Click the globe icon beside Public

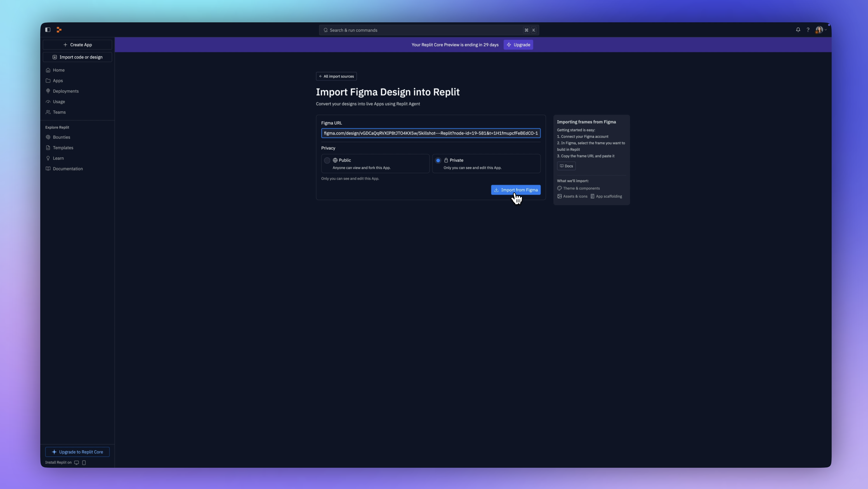(335, 160)
